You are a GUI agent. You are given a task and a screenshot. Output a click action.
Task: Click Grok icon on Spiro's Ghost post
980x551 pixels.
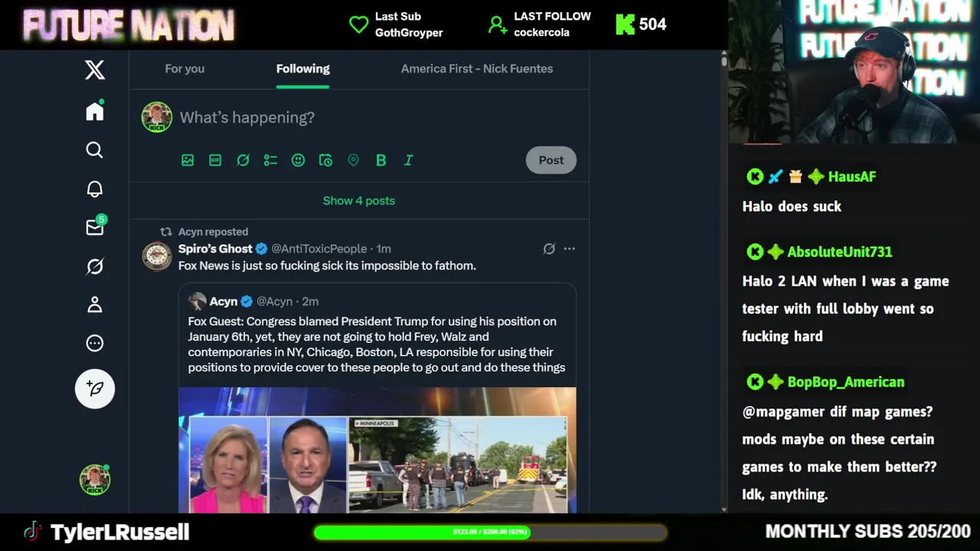[x=549, y=249]
